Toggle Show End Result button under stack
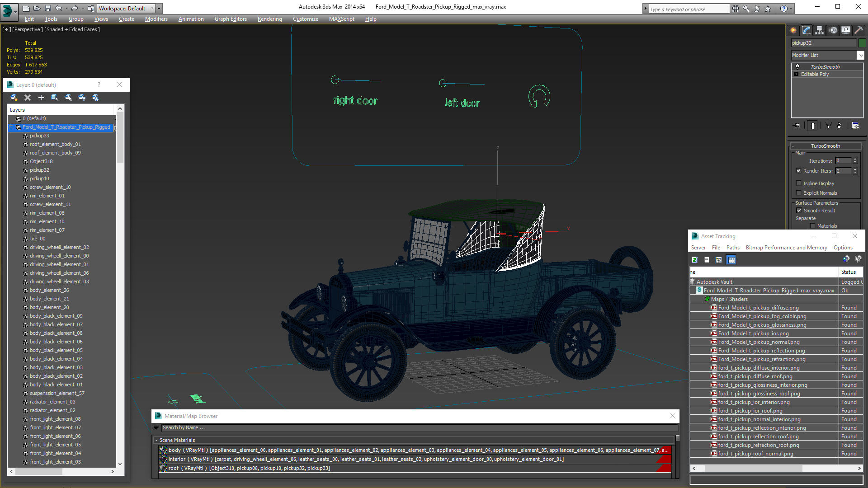This screenshot has height=488, width=868. [x=813, y=126]
